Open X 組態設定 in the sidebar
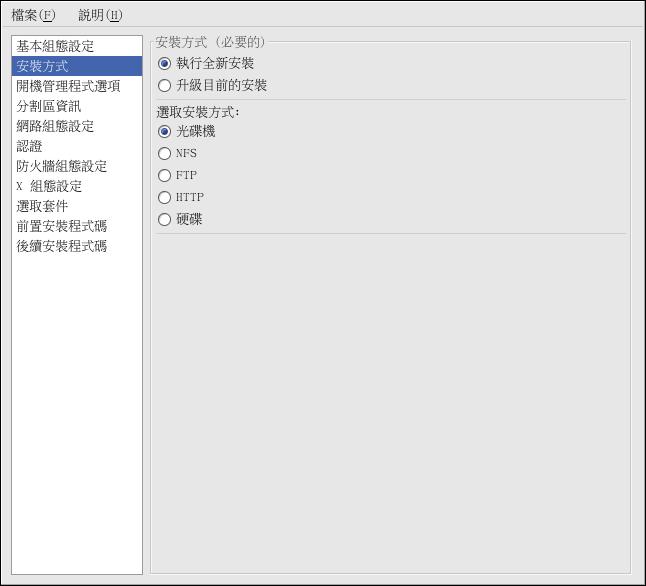The height and width of the screenshot is (586, 646). [49, 187]
